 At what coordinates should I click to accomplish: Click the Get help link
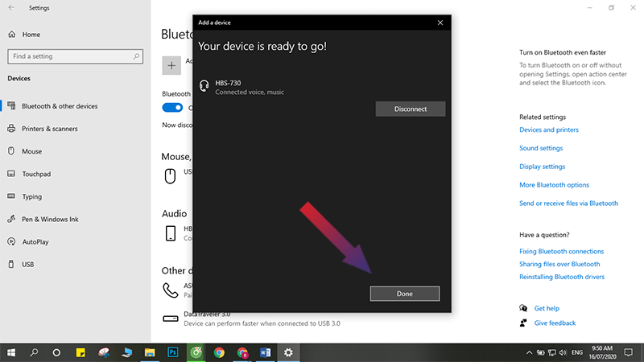click(547, 308)
